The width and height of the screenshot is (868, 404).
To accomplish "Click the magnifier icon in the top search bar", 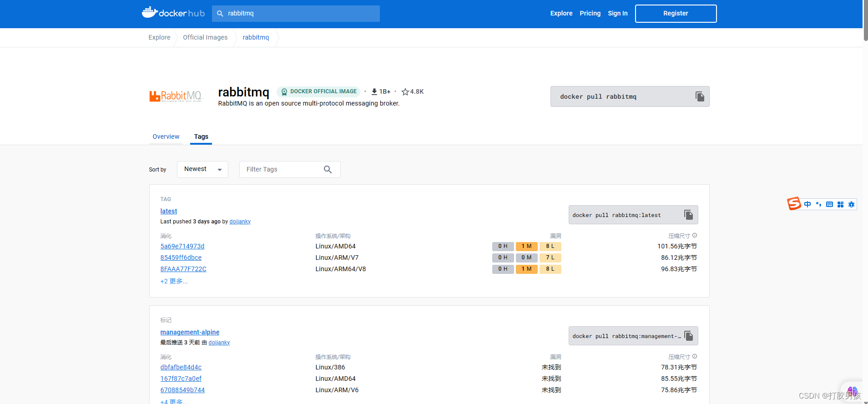I will 220,14.
